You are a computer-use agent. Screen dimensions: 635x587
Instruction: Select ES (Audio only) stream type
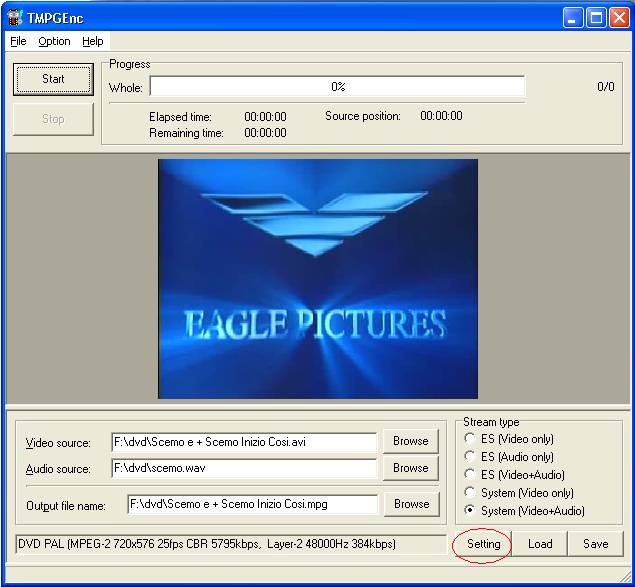click(x=509, y=457)
